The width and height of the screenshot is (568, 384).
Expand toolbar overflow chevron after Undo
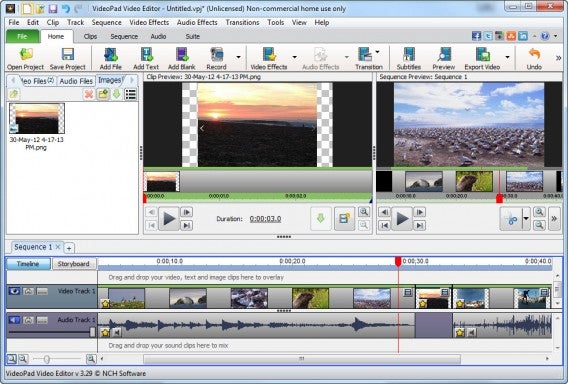click(558, 58)
